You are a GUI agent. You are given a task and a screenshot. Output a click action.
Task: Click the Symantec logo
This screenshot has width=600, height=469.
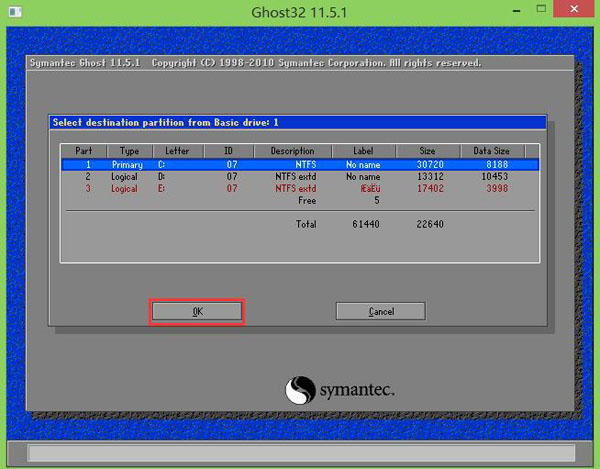[x=339, y=390]
